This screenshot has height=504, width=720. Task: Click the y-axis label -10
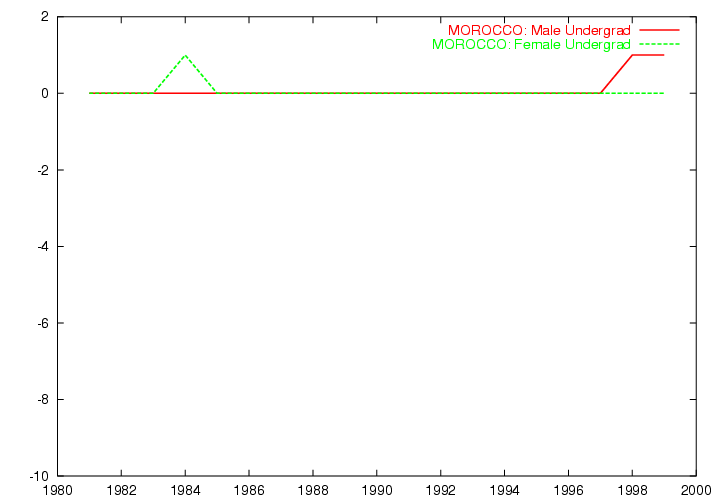(x=39, y=476)
